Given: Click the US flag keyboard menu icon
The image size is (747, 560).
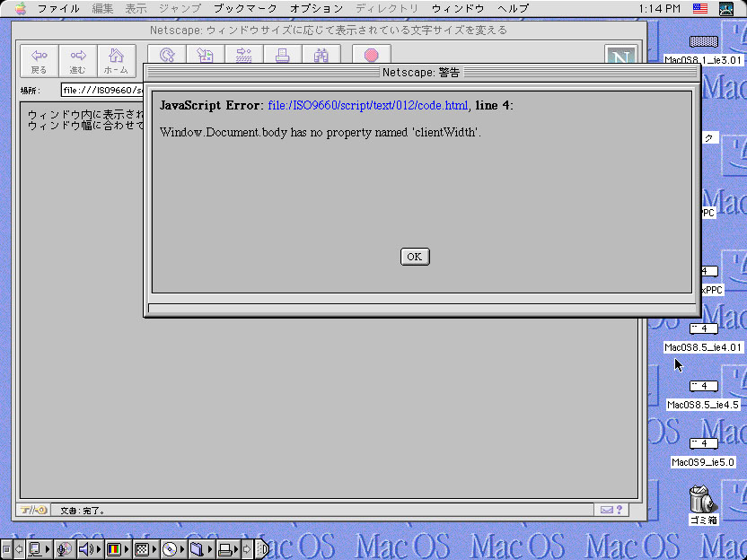Looking at the screenshot, I should [699, 8].
